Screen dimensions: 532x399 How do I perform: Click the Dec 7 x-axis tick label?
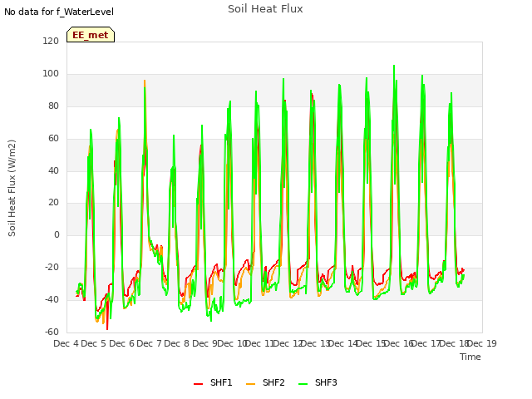[149, 343]
